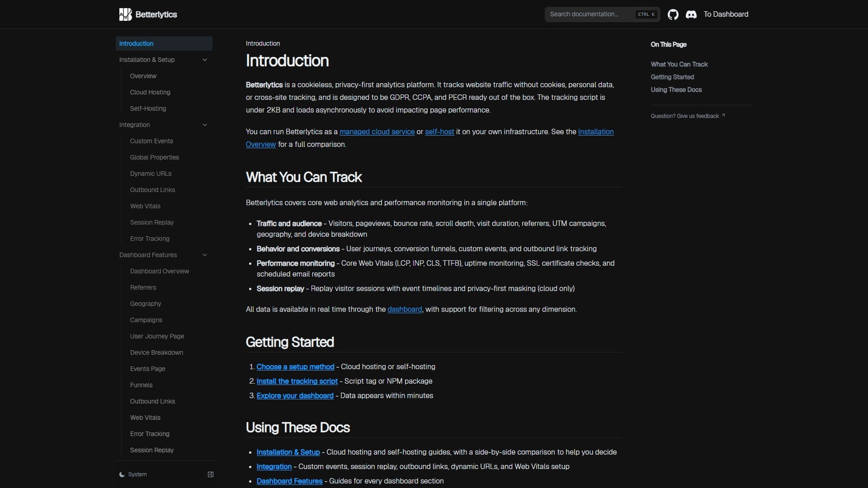Screen dimensions: 868x488
Task: Open the Integration bullet link
Action: click(274, 466)
